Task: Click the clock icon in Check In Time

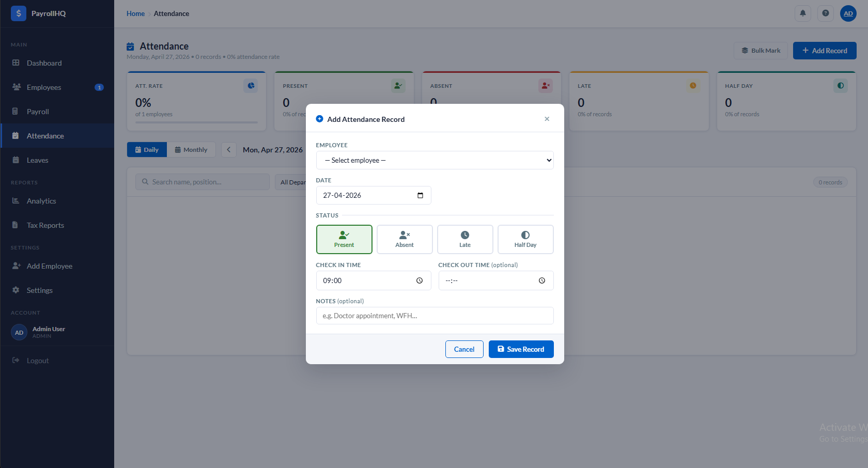Action: (x=420, y=280)
